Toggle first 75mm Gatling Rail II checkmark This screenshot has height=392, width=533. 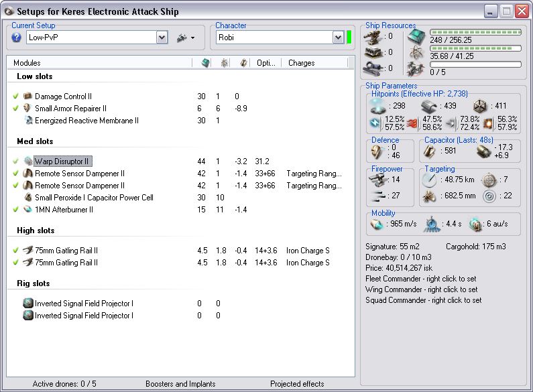pyautogui.click(x=15, y=251)
